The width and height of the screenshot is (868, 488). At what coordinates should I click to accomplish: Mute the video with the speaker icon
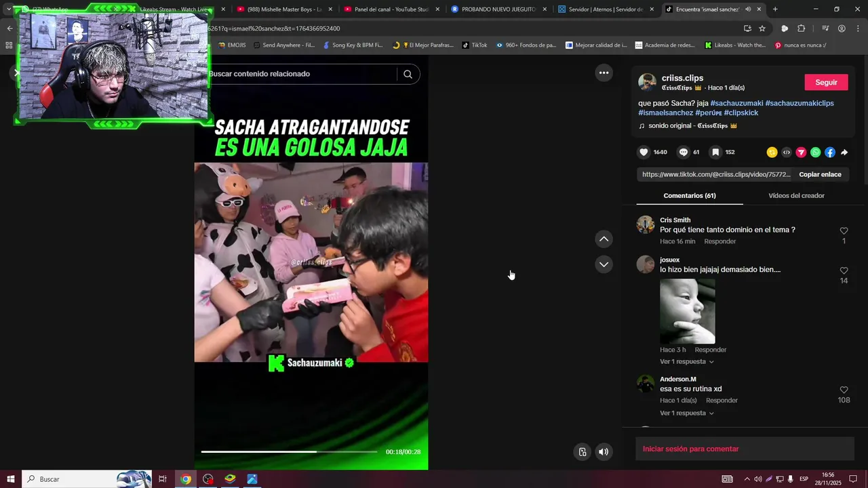(x=604, y=452)
